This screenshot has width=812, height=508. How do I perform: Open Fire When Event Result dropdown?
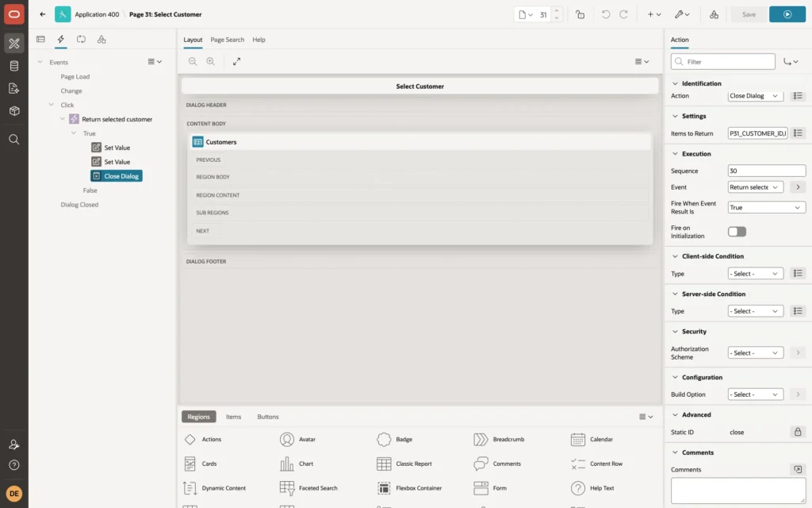pyautogui.click(x=767, y=207)
